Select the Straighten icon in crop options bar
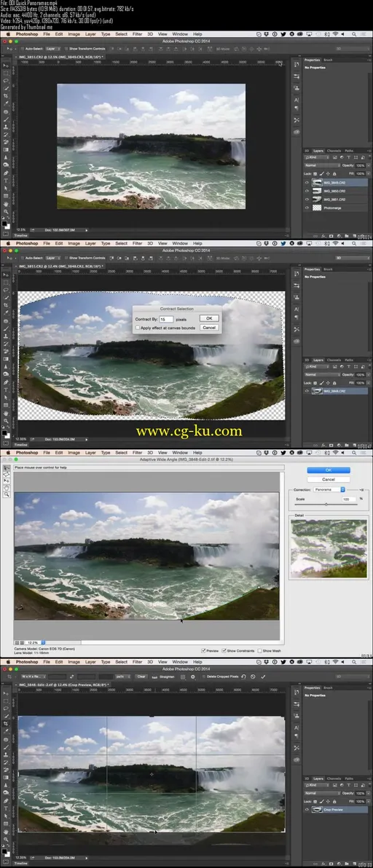373x868 pixels. 155,676
